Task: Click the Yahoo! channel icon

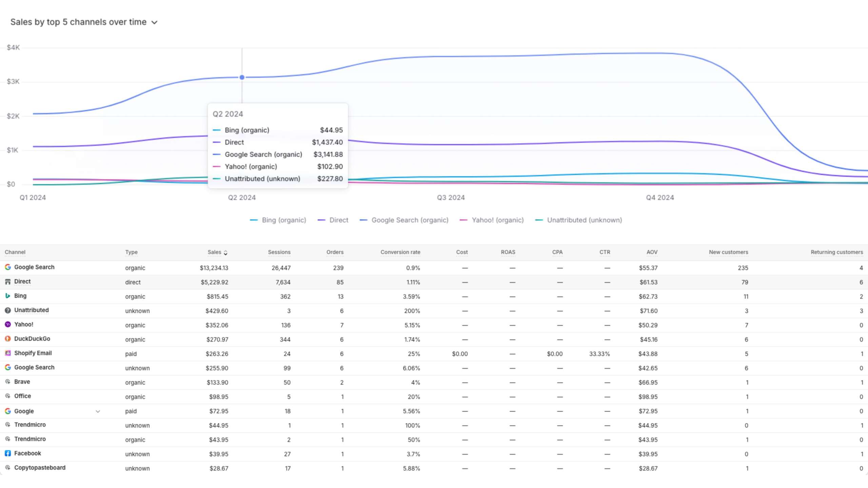Action: pos(8,324)
